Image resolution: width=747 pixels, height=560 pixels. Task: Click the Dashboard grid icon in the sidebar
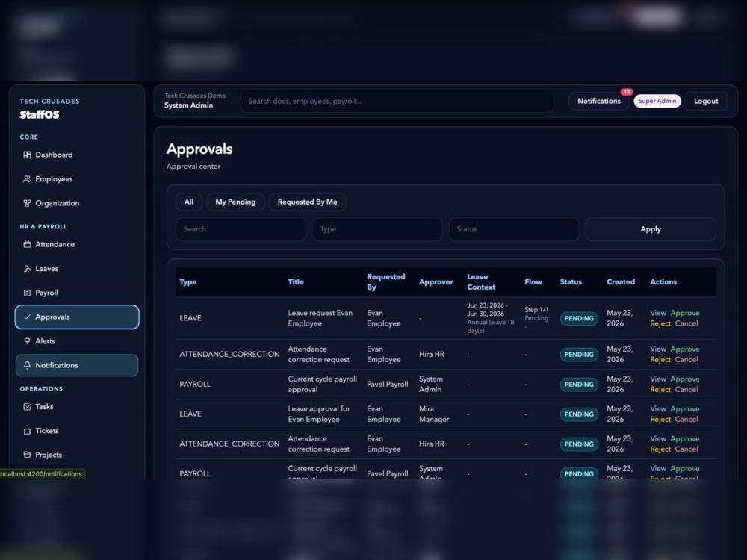click(27, 155)
